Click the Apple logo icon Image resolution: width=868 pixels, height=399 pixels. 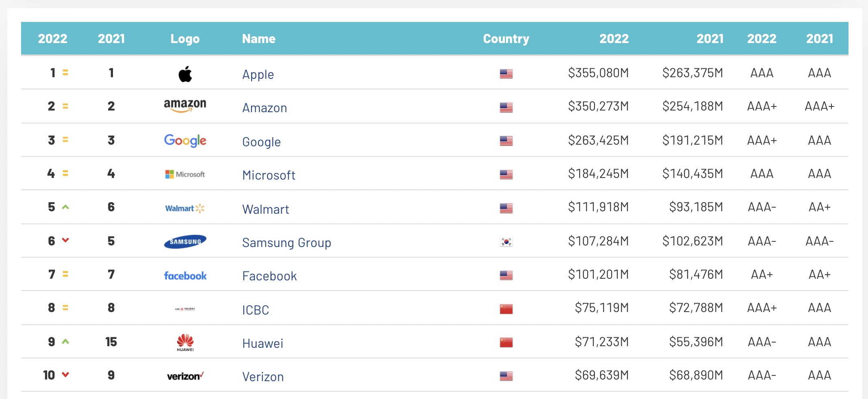pyautogui.click(x=185, y=74)
